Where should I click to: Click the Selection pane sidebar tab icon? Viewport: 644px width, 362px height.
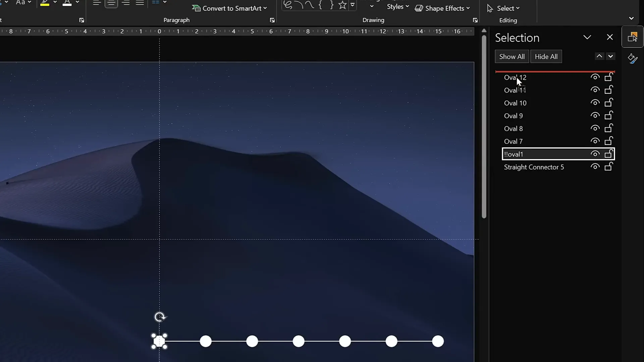[x=632, y=37]
